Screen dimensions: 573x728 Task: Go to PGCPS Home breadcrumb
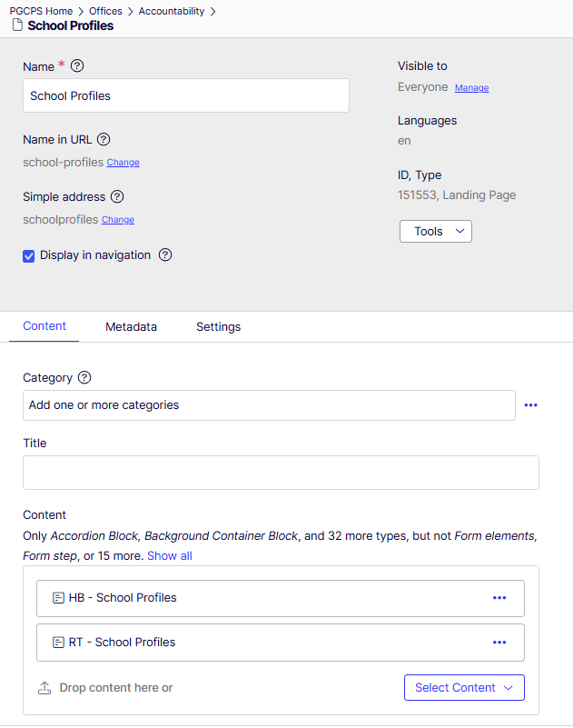click(41, 11)
